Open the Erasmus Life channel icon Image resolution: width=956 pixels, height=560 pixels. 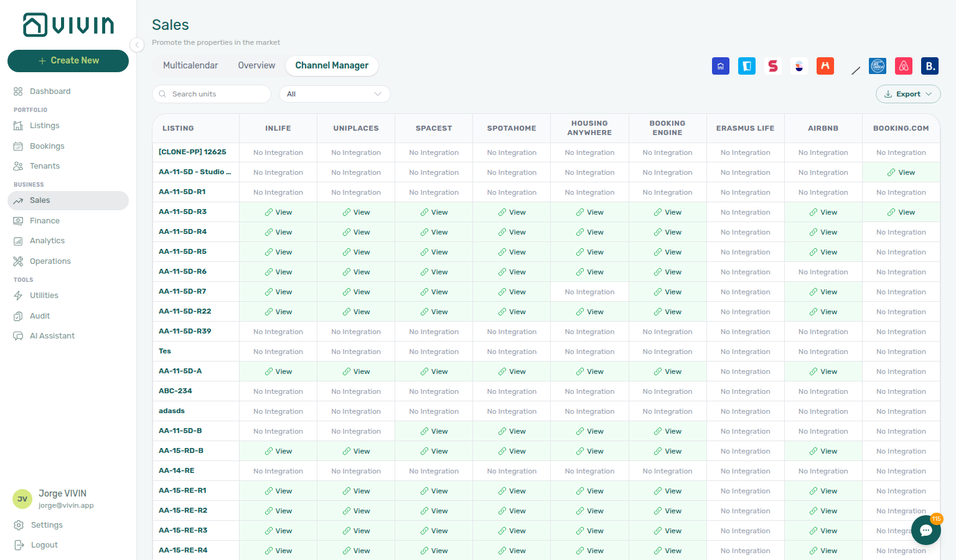pos(878,66)
